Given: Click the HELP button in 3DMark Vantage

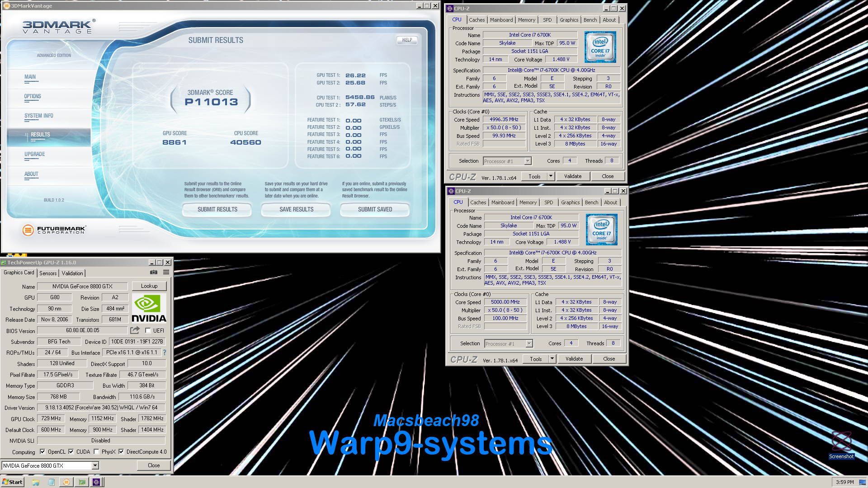Looking at the screenshot, I should (407, 40).
